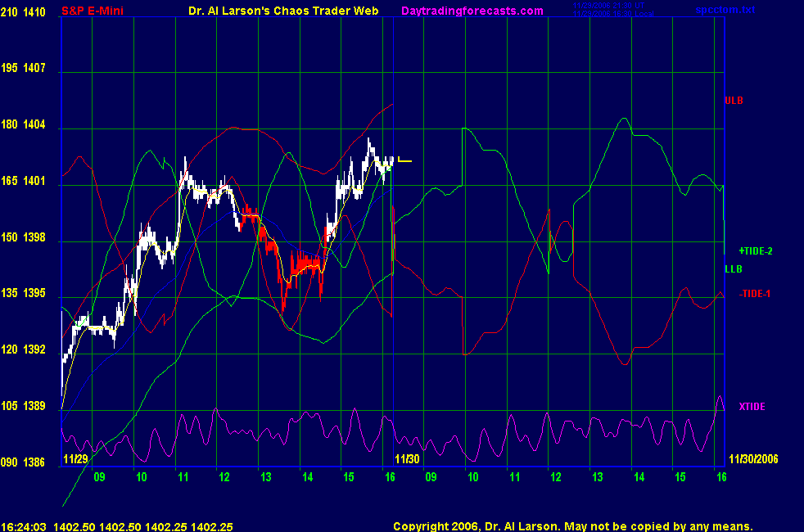
Task: Click the Daytradingforecasts.com link
Action: 472,11
